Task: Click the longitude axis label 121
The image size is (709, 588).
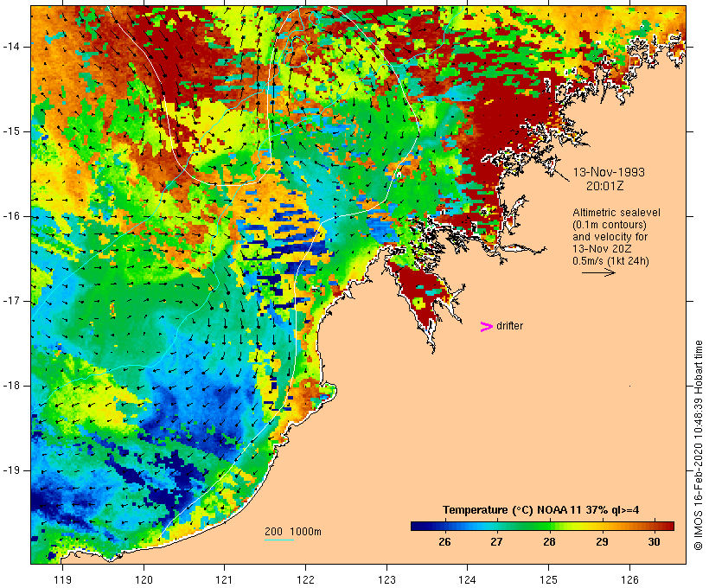Action: 224,579
